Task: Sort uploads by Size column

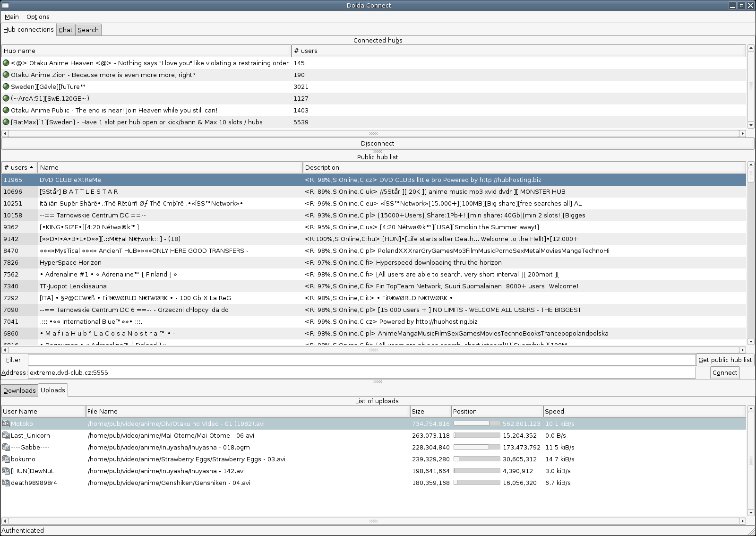Action: (430, 411)
